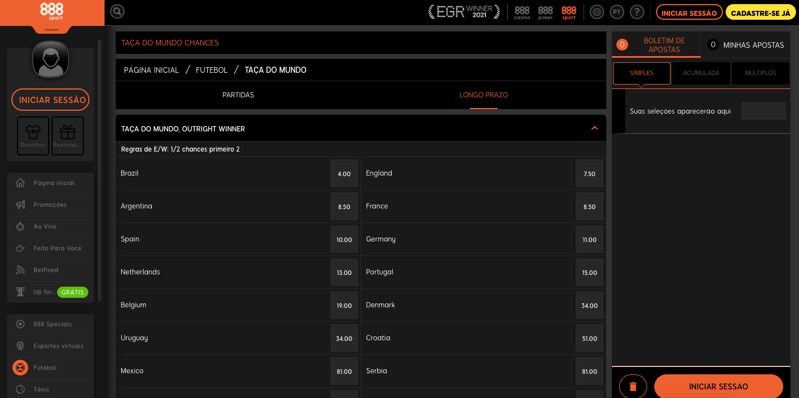
Task: Click Taça do Mundo breadcrumb text
Action: (x=276, y=70)
